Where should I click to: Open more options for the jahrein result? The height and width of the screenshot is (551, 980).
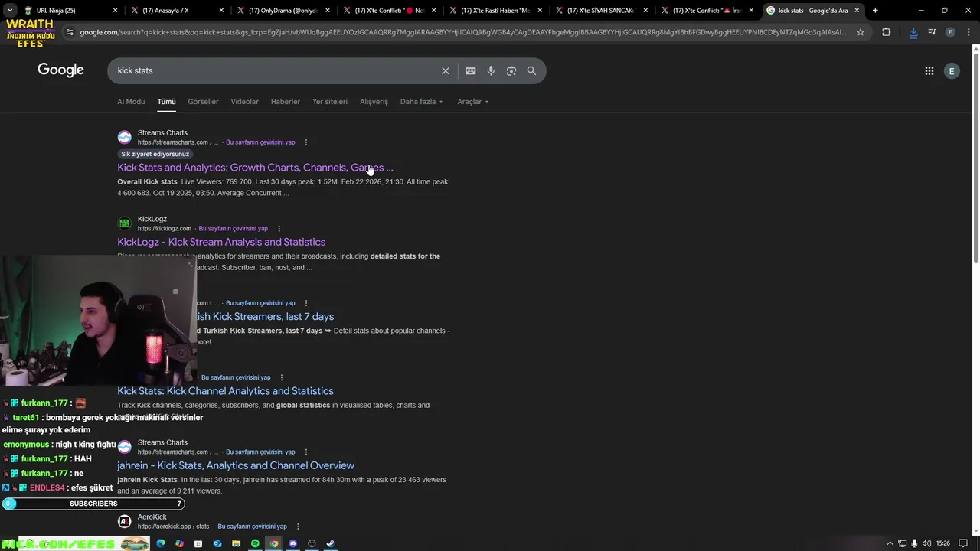[x=306, y=452]
